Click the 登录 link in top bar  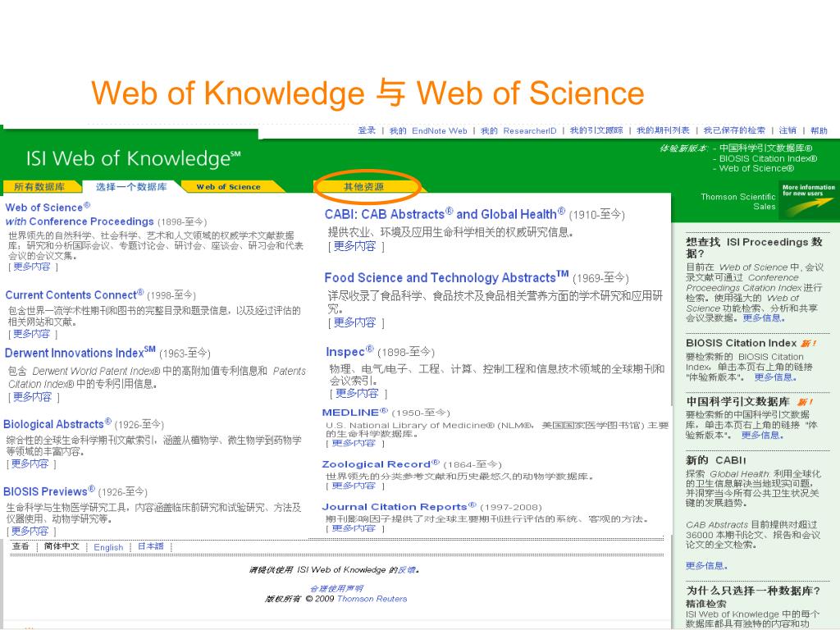click(367, 130)
